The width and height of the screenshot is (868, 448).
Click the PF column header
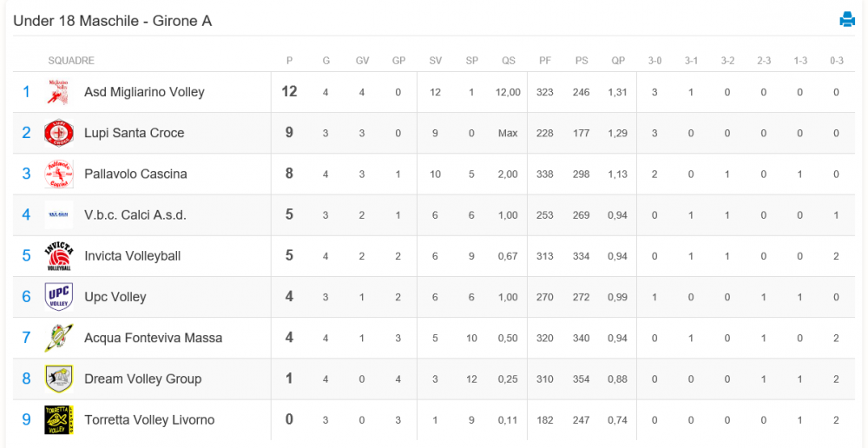pyautogui.click(x=545, y=61)
